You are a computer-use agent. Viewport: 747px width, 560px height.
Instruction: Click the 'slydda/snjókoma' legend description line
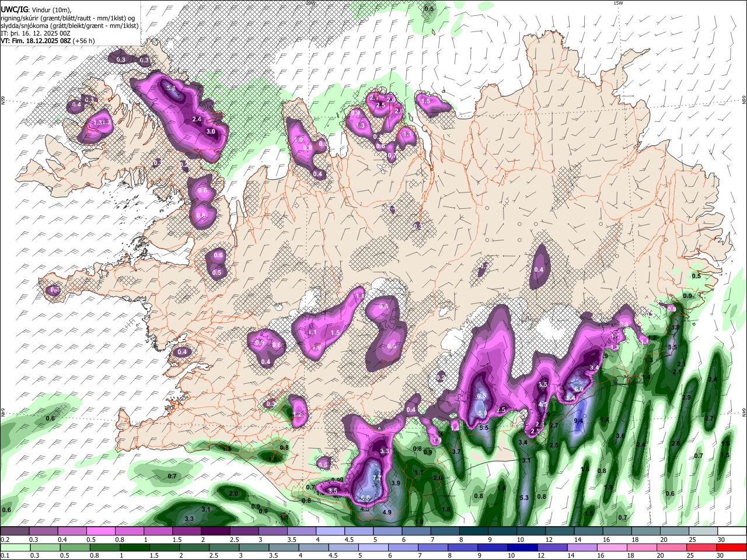[69, 25]
